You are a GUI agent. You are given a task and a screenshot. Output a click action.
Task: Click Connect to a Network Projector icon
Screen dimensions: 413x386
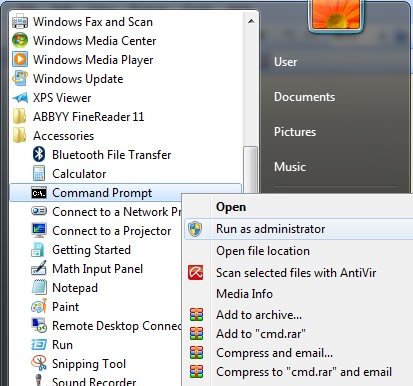tap(39, 211)
